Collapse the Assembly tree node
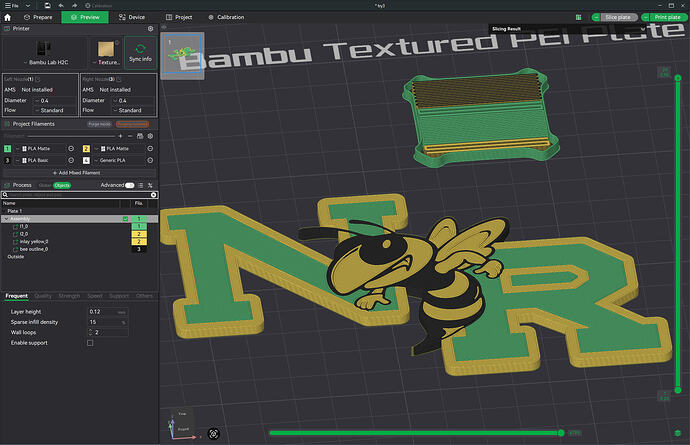690x445 pixels. (6, 219)
